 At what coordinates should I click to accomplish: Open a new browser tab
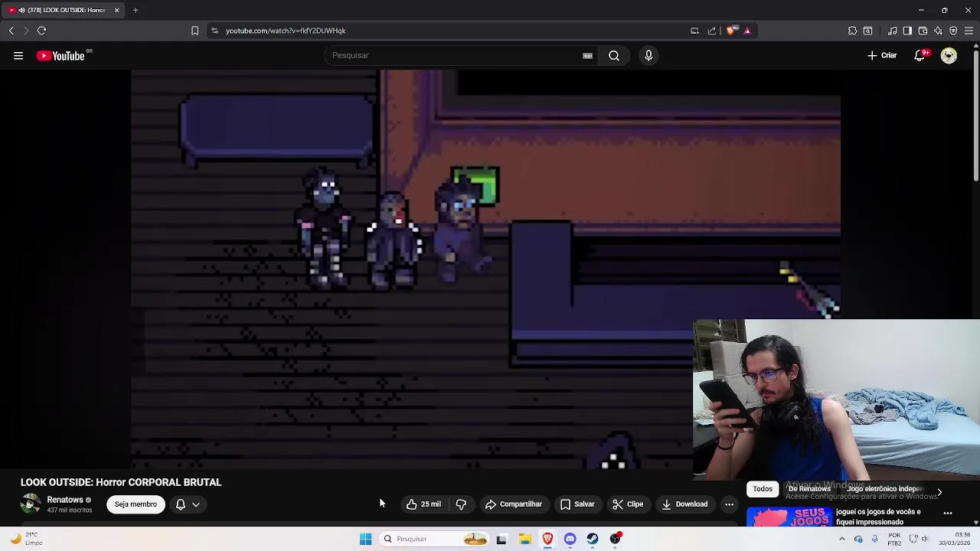(x=136, y=10)
